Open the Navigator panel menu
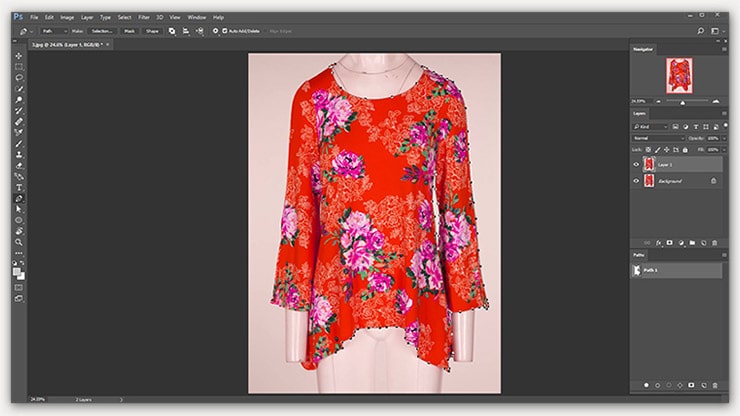Image resolution: width=740 pixels, height=416 pixels. (724, 49)
